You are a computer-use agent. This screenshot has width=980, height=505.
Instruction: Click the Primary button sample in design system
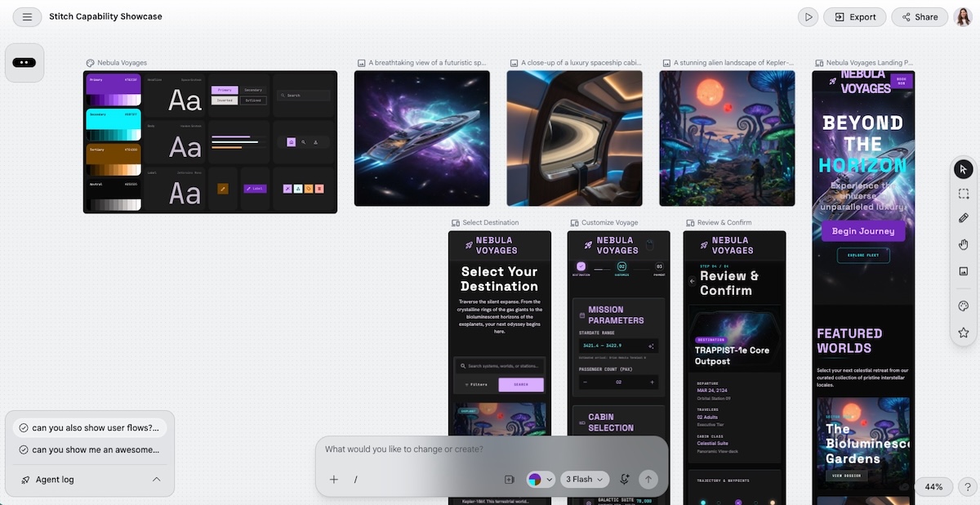225,90
